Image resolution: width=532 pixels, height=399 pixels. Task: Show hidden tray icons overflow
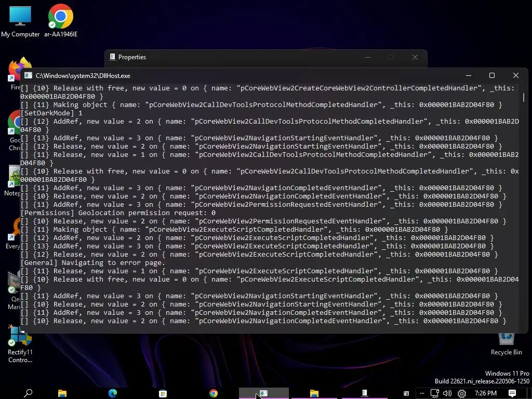(x=422, y=393)
